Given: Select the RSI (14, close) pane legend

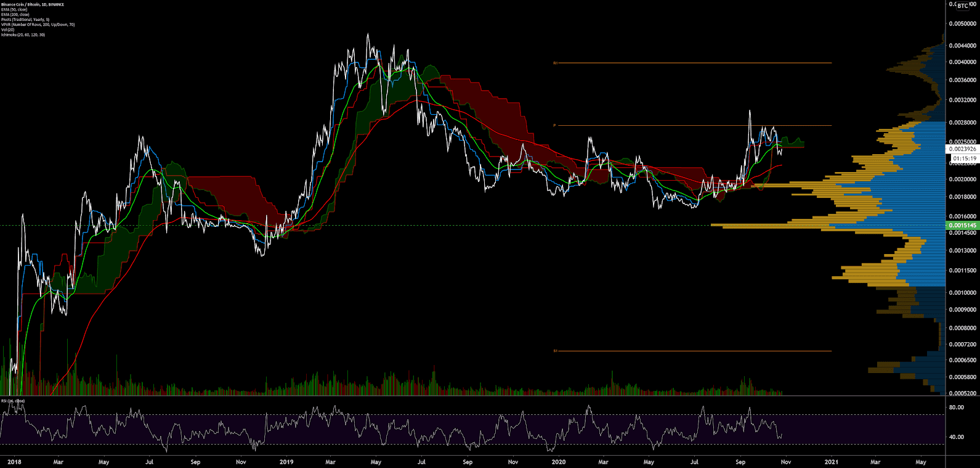Looking at the screenshot, I should click(x=13, y=401).
